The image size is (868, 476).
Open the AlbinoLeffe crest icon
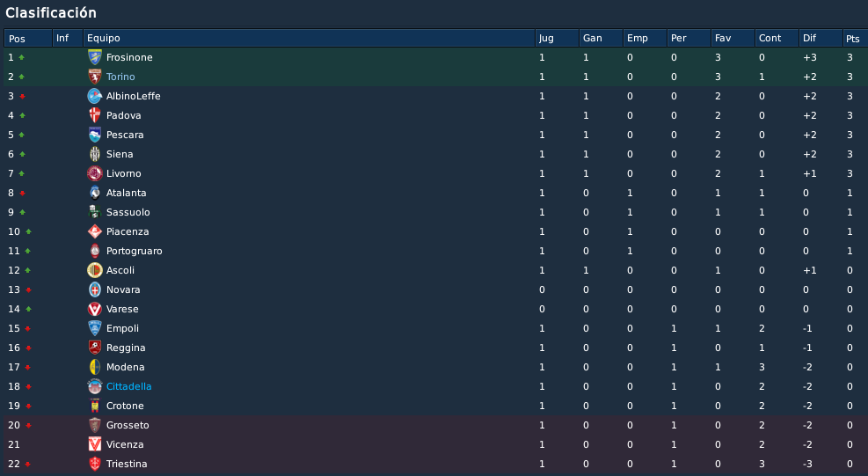click(95, 96)
